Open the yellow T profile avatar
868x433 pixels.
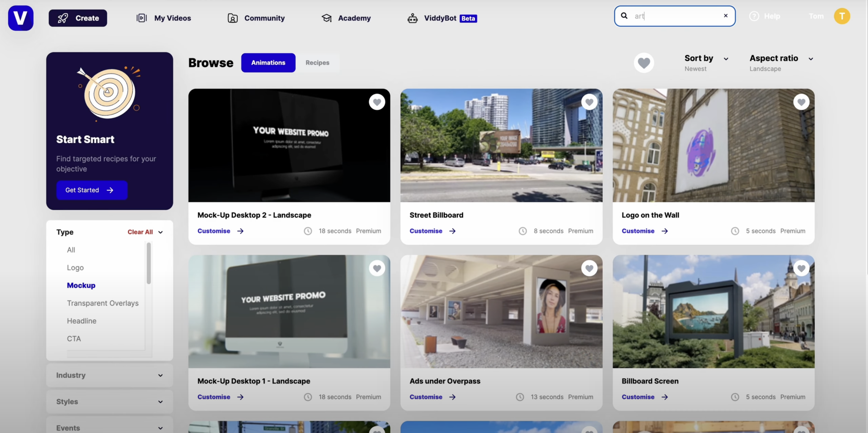point(842,16)
